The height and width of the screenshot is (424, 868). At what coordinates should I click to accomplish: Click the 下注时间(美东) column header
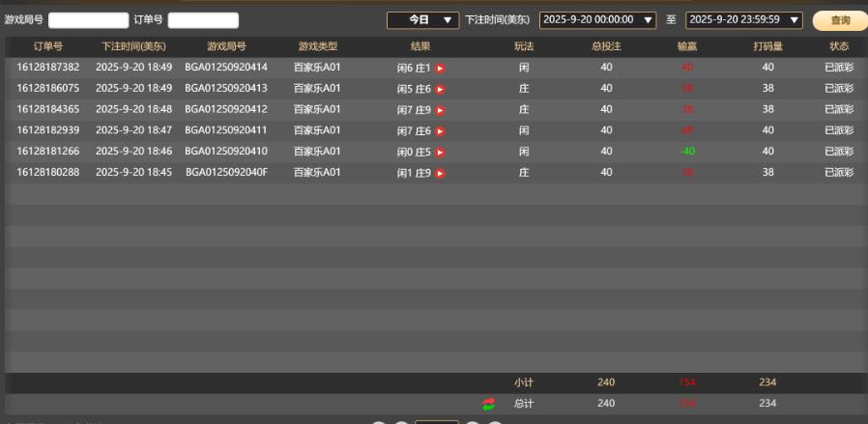[x=134, y=46]
